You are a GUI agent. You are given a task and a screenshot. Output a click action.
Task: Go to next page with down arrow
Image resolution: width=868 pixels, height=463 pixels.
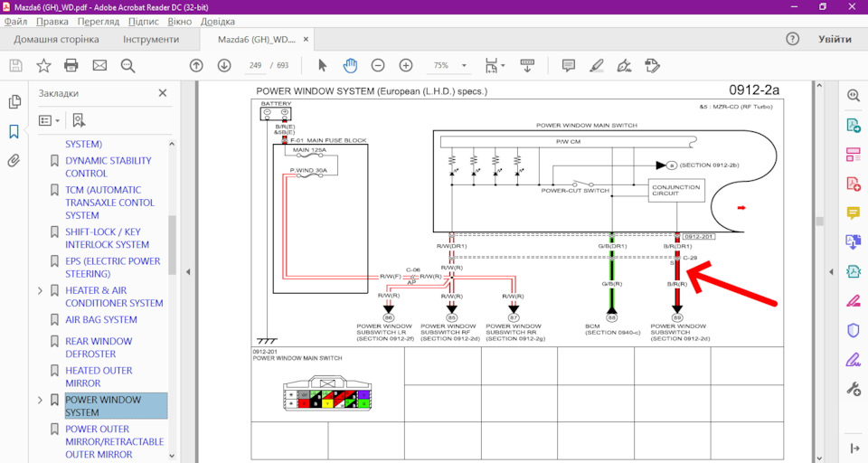point(224,65)
